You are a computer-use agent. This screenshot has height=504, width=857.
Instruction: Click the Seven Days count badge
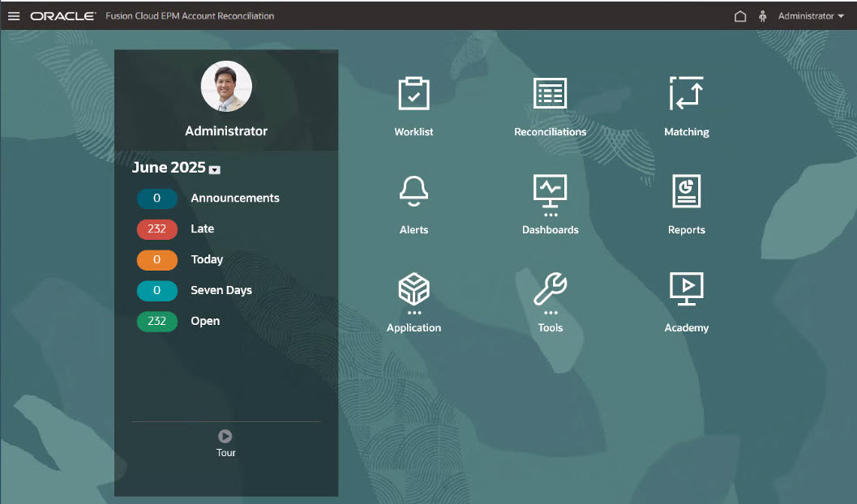point(156,290)
